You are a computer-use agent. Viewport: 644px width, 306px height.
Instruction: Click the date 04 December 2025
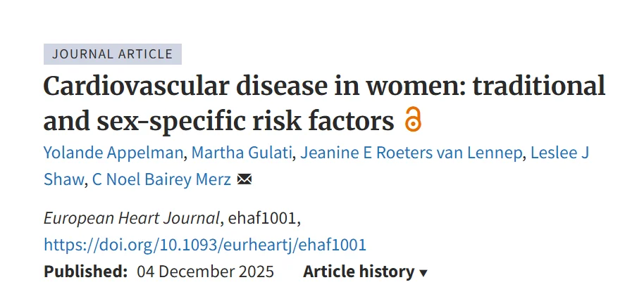[206, 272]
